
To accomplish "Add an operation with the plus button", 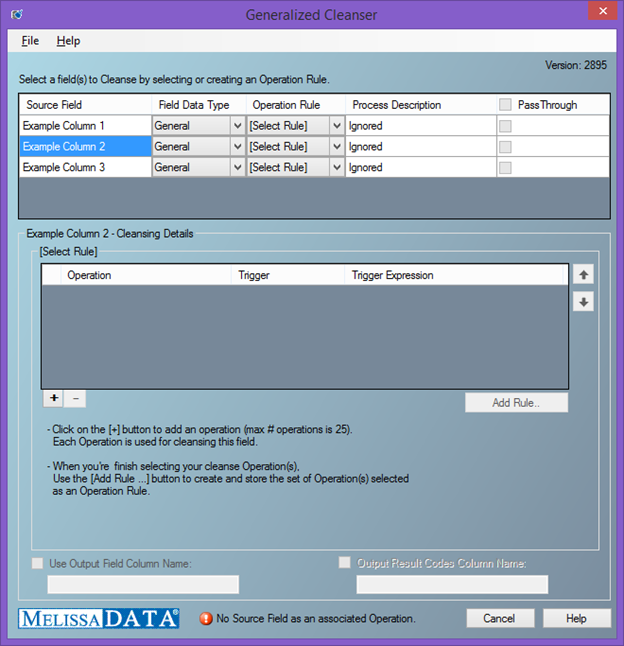I will 53,398.
